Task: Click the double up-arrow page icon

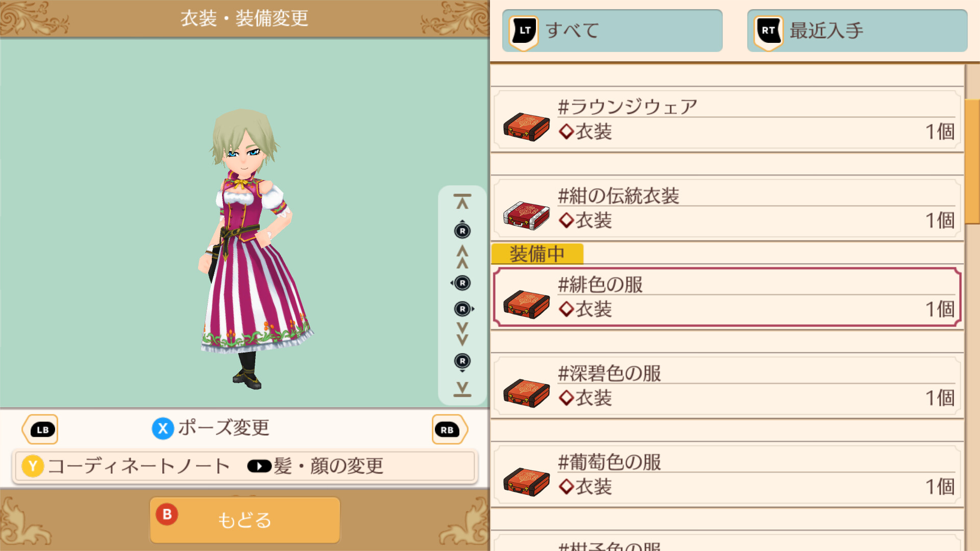Action: [x=462, y=257]
